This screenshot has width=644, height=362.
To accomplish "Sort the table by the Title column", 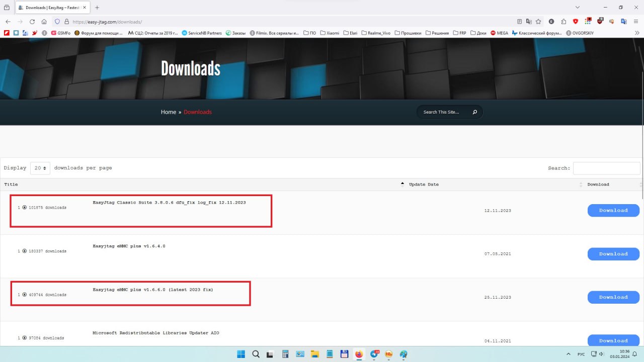I will coord(201,185).
